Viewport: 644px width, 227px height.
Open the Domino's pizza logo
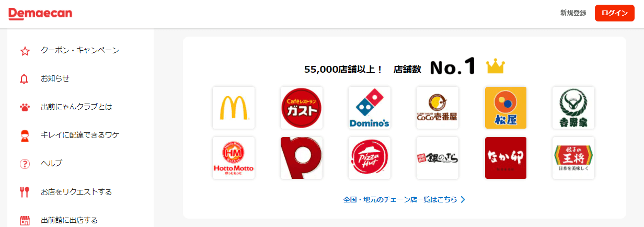370,108
